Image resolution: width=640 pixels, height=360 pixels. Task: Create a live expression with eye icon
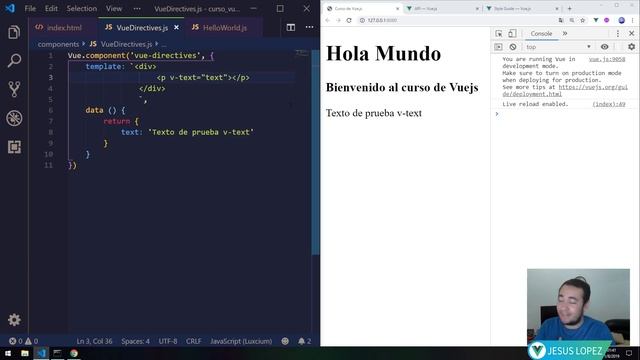[604, 47]
